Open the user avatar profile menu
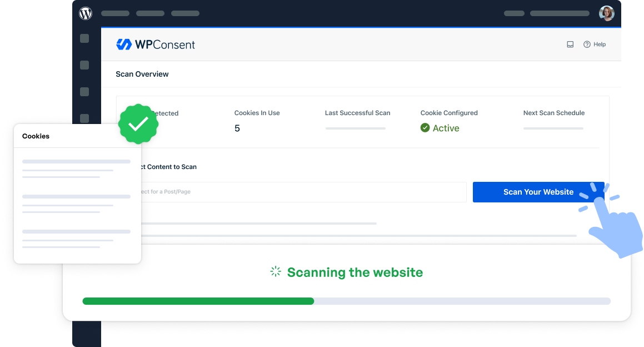The height and width of the screenshot is (347, 644). [x=607, y=13]
